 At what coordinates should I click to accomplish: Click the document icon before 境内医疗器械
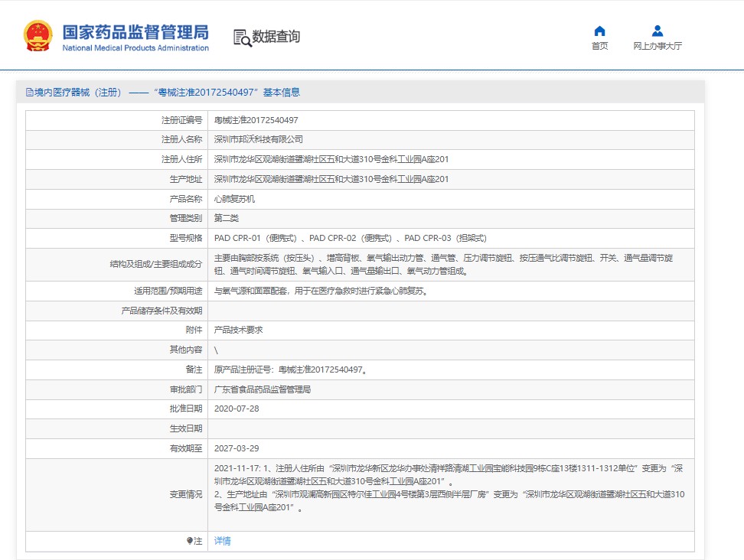[30, 93]
